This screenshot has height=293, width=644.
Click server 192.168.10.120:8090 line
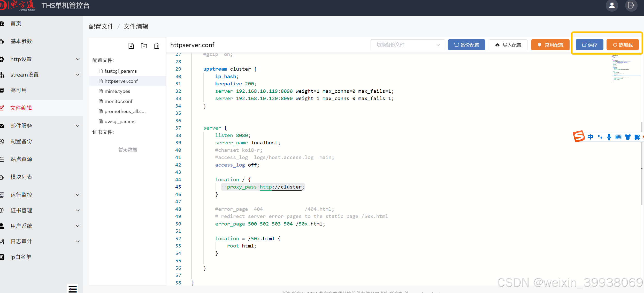pyautogui.click(x=304, y=99)
